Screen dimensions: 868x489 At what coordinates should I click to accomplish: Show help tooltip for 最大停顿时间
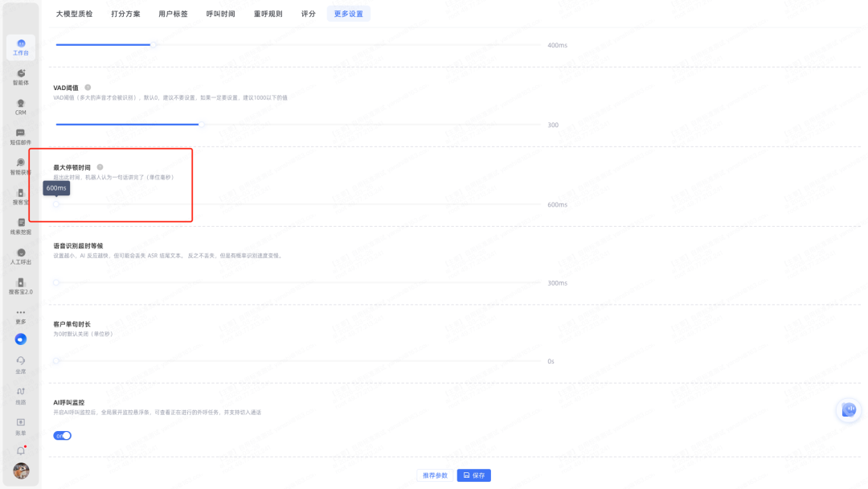[x=100, y=167]
